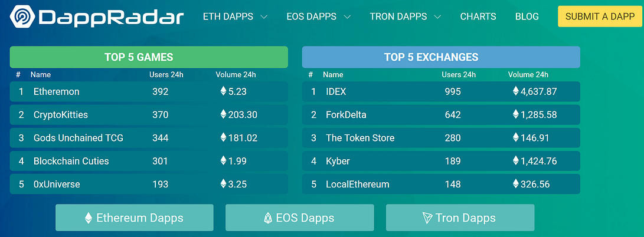Viewport: 644px width, 237px height.
Task: Click the DappRadar radar logo icon
Action: coord(24,17)
